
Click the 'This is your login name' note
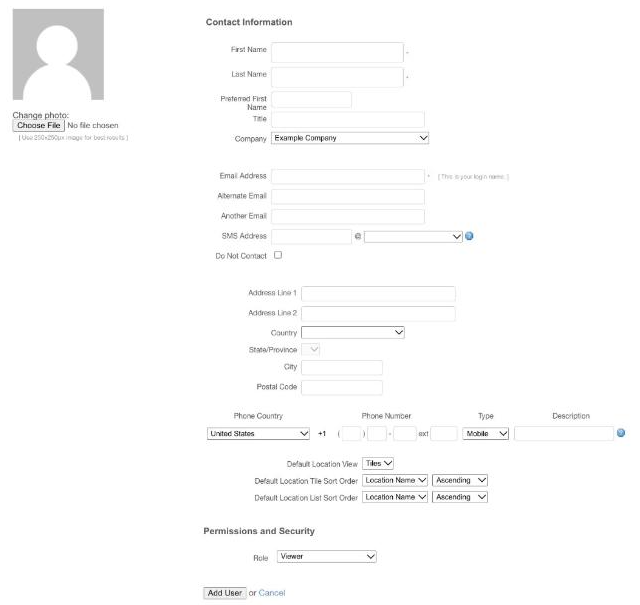[x=473, y=177]
